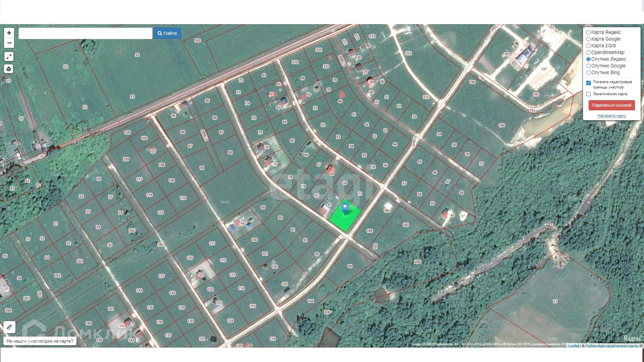Click the magnifier icon in Найти button
Viewport: 644px width, 362px height.
160,34
